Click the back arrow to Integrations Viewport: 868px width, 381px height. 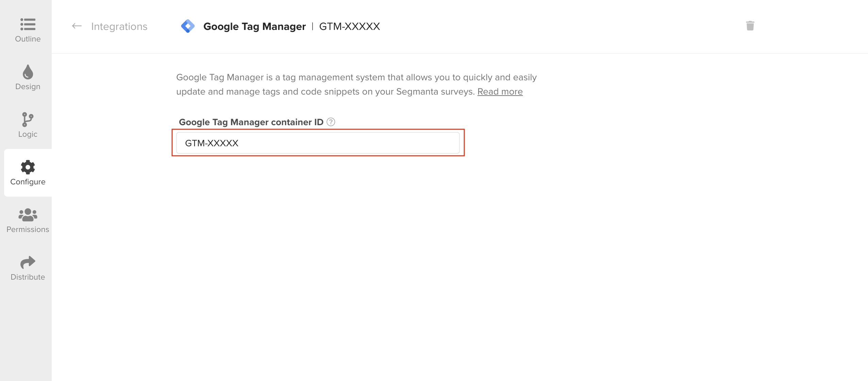(77, 26)
